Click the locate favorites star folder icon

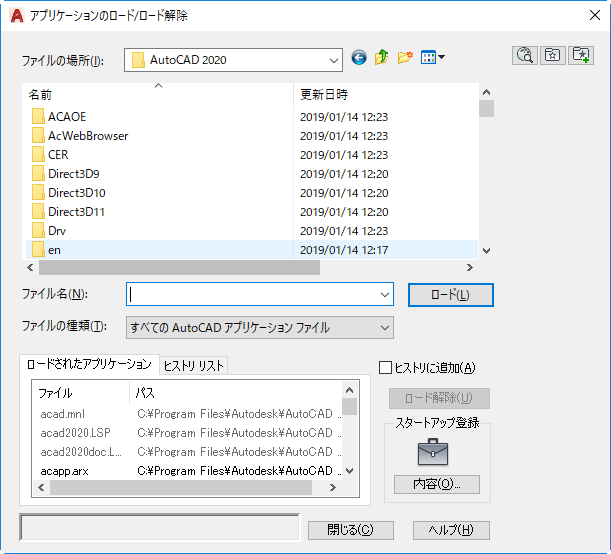[x=553, y=55]
